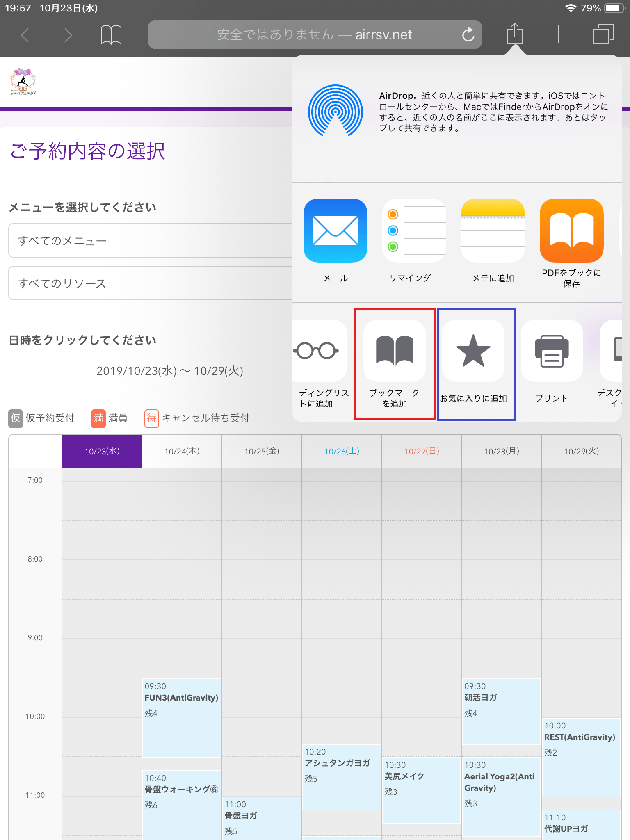The image size is (630, 840).
Task: Open the すべてのリソース dropdown
Action: point(150,283)
